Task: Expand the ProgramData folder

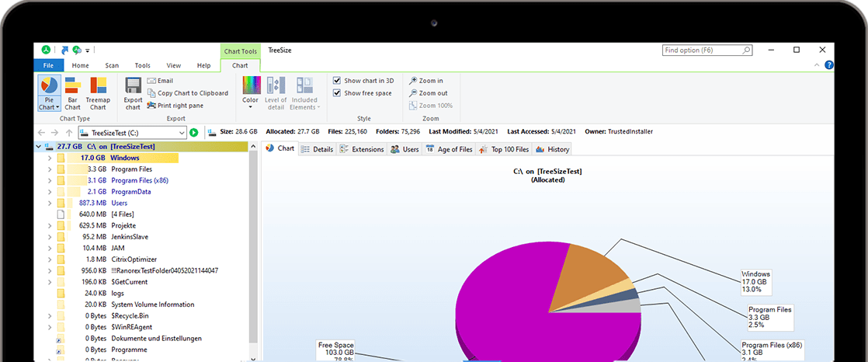Action: pos(49,192)
